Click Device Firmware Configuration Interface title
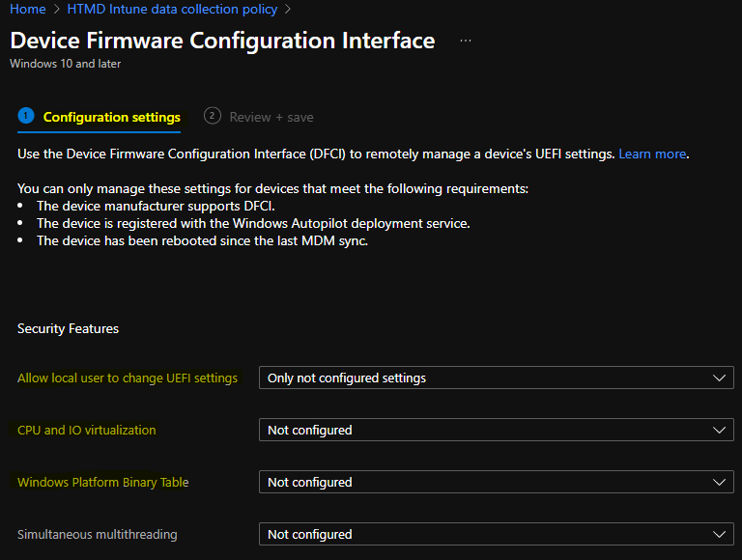This screenshot has height=560, width=742. pos(222,41)
